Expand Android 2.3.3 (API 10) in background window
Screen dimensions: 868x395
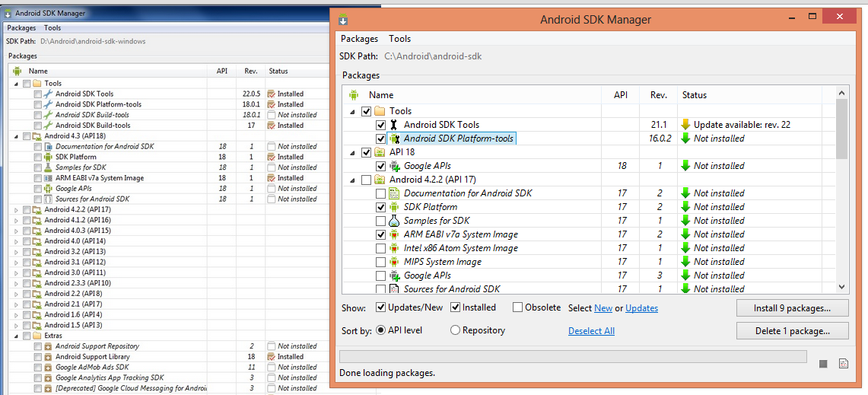(16, 283)
